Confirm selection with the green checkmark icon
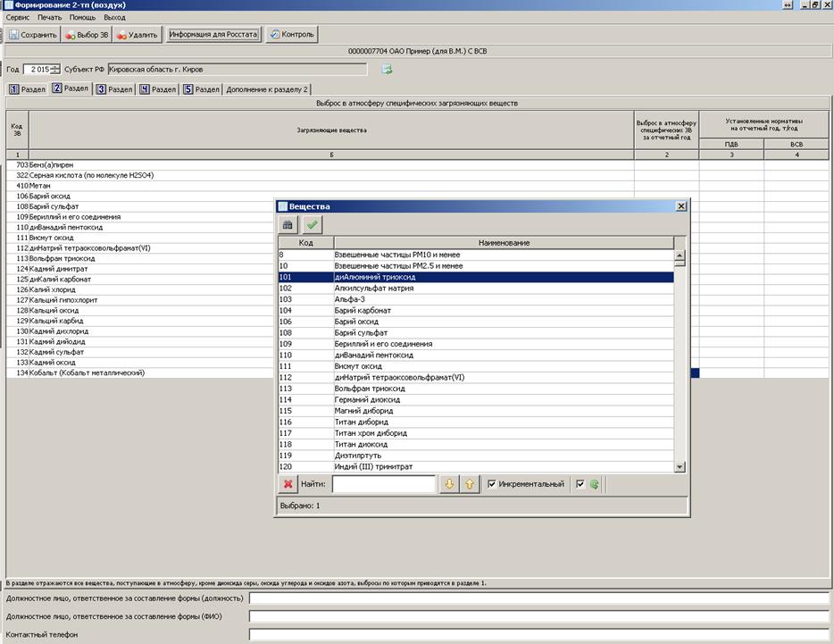The image size is (834, 644). point(312,225)
